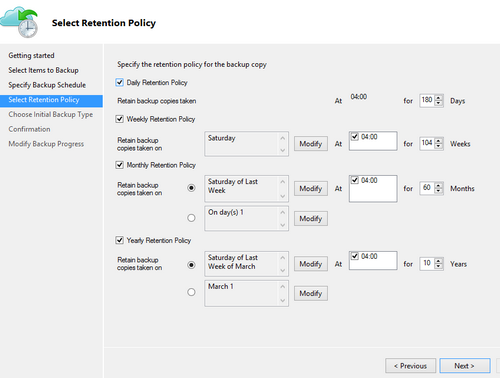The image size is (500, 378).
Task: Go back with the Previous button
Action: click(x=410, y=366)
